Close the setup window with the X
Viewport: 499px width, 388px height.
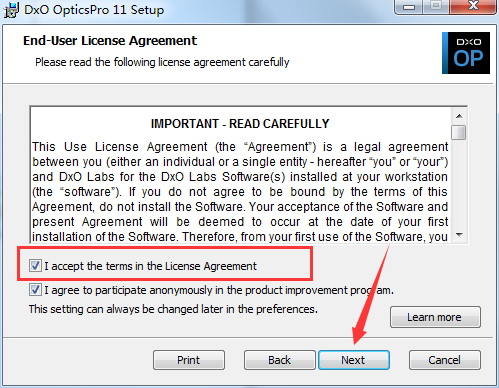point(473,7)
